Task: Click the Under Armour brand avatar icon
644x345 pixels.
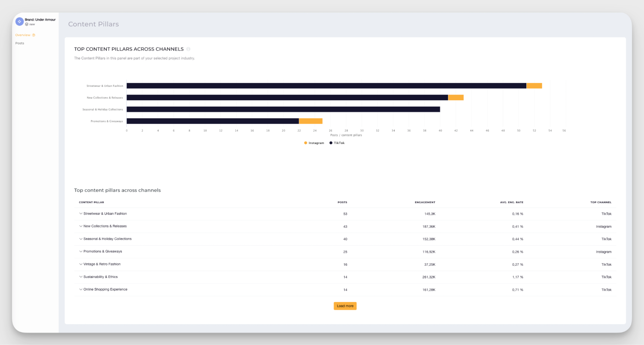Action: [19, 21]
